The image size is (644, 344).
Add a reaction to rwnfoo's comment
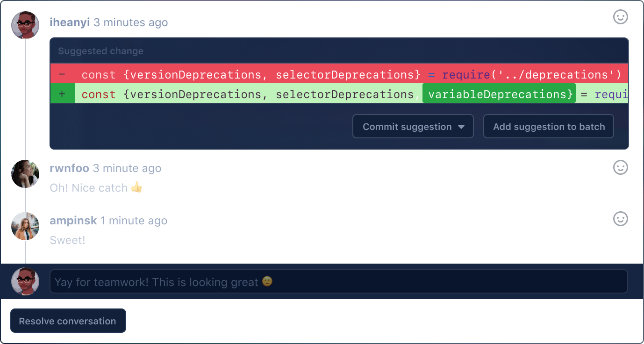(x=620, y=167)
